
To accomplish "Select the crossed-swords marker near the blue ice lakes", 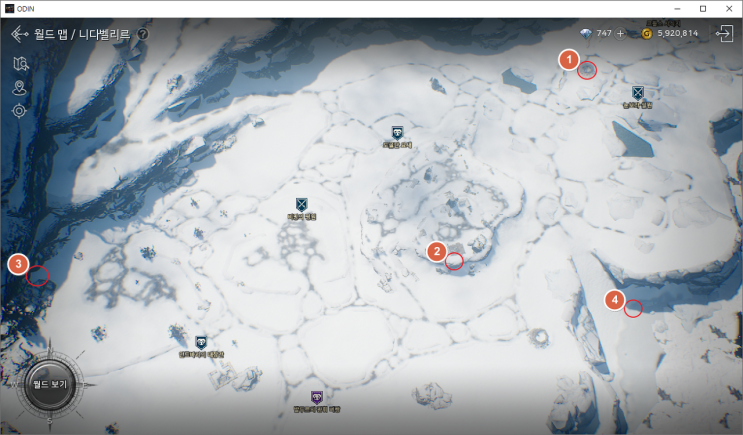I will point(638,93).
